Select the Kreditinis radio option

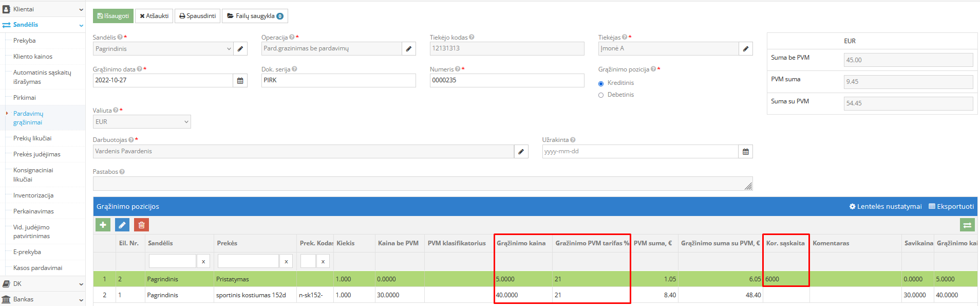pos(601,83)
